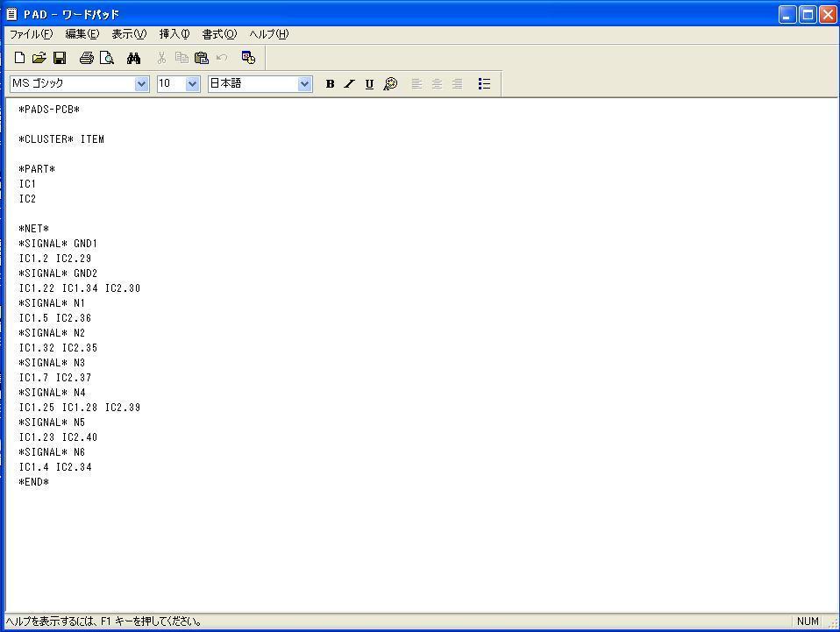840x632 pixels.
Task: Open the 書式(O) menu
Action: [x=219, y=34]
